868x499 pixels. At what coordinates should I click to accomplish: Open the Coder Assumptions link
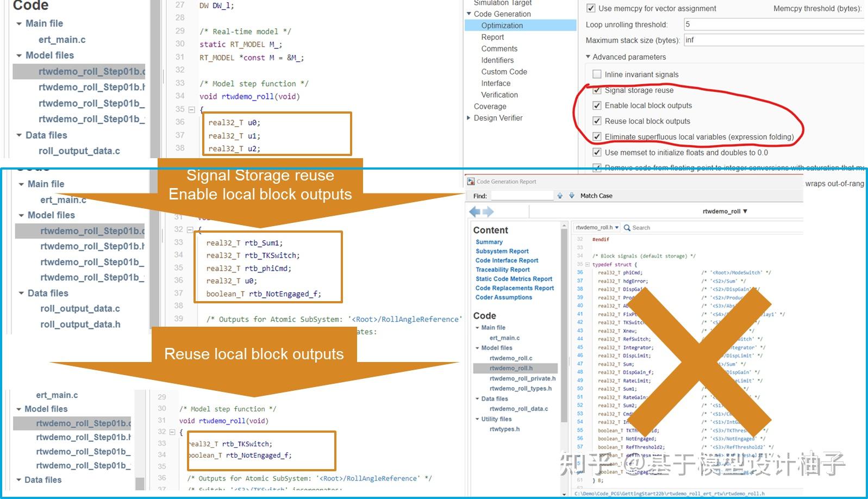point(504,298)
